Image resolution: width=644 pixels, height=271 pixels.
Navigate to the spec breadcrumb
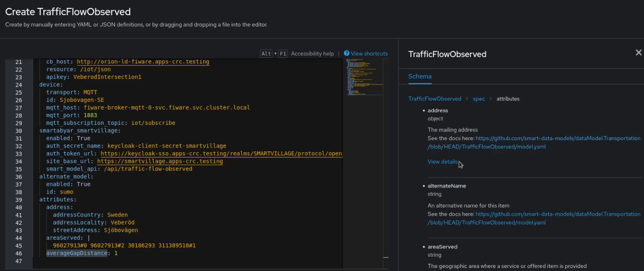(479, 99)
